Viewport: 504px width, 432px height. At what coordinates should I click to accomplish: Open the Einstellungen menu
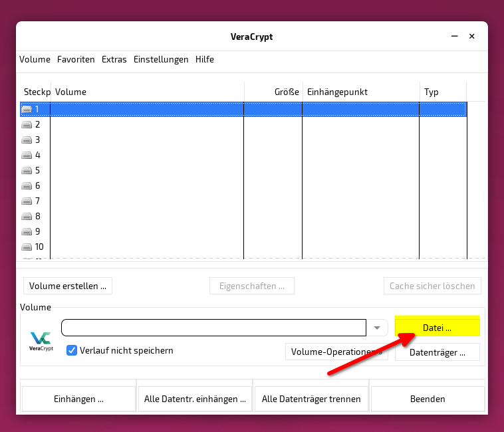(x=161, y=59)
